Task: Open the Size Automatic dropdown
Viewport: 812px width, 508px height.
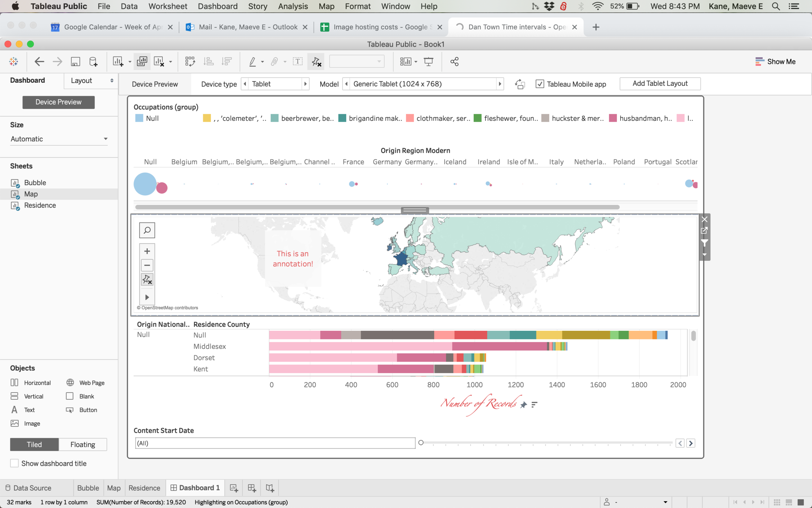Action: point(59,139)
